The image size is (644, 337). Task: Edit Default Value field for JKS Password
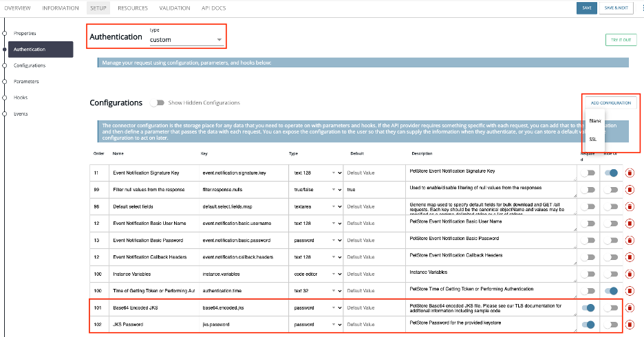374,324
